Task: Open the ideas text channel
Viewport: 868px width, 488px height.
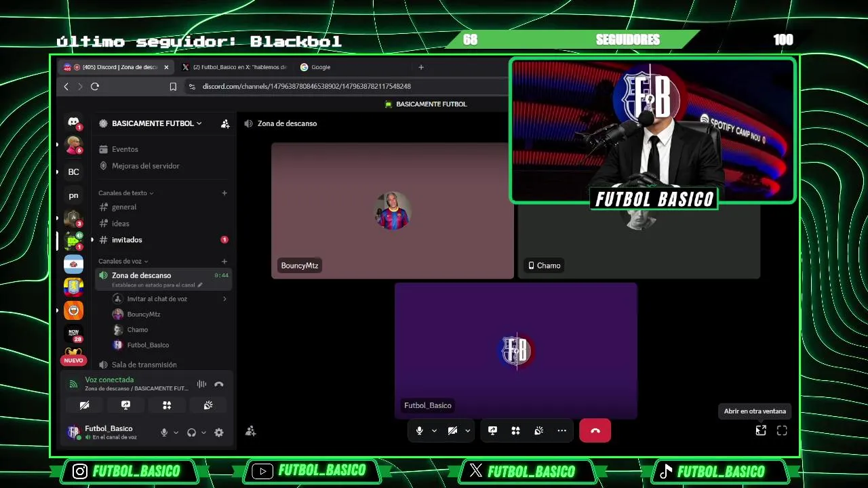Action: click(x=163, y=224)
